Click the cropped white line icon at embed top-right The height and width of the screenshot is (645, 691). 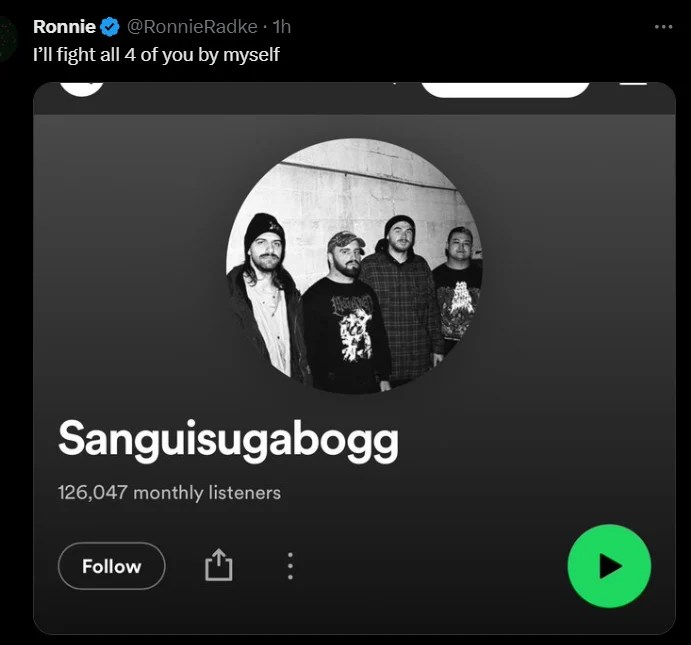tap(633, 83)
